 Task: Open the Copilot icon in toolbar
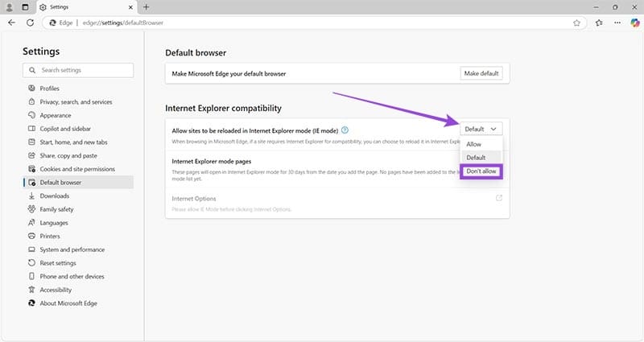click(634, 23)
